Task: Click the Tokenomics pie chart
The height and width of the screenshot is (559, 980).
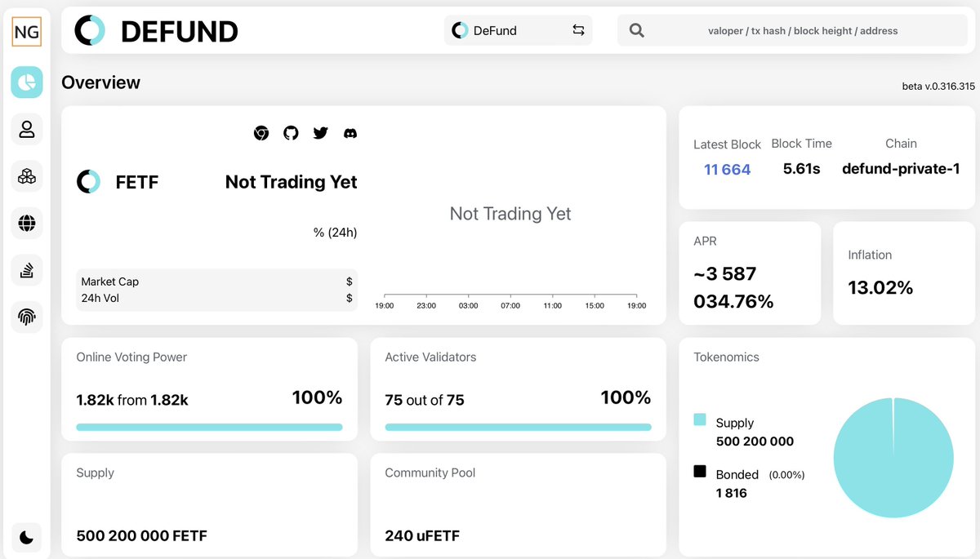Action: pyautogui.click(x=893, y=457)
